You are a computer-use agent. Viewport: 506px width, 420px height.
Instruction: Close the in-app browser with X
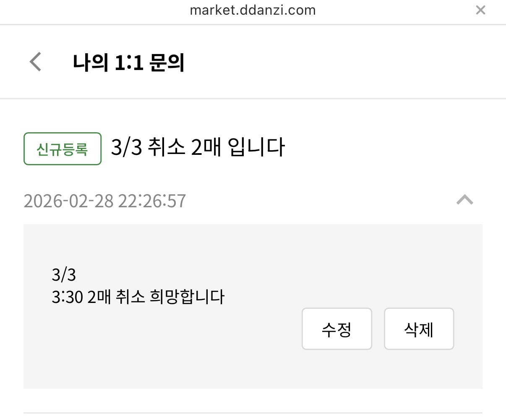coord(480,10)
